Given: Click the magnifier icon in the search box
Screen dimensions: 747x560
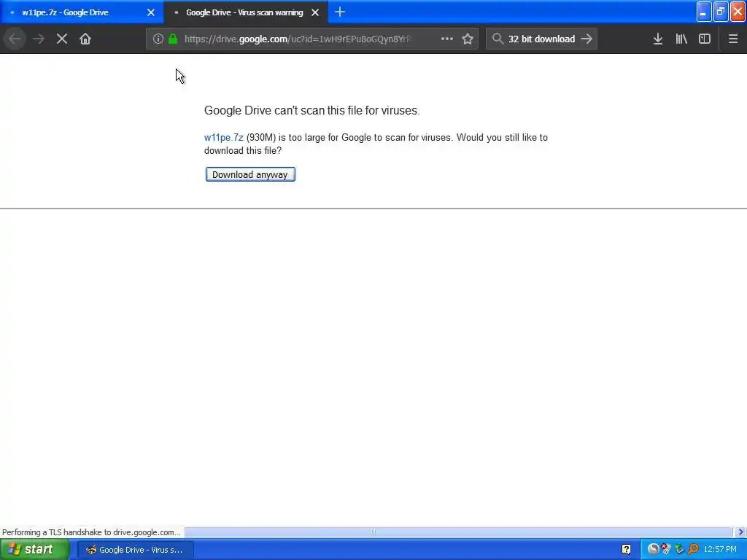Looking at the screenshot, I should point(498,39).
